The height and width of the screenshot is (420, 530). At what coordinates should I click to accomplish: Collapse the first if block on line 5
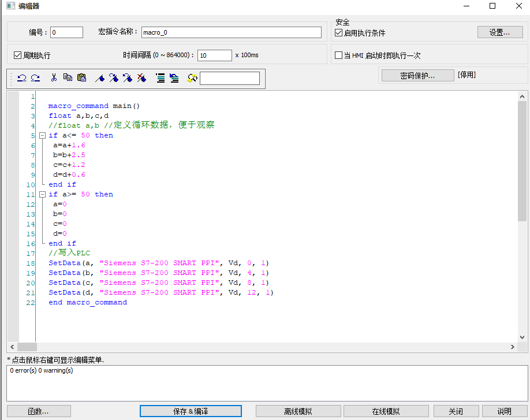42,135
